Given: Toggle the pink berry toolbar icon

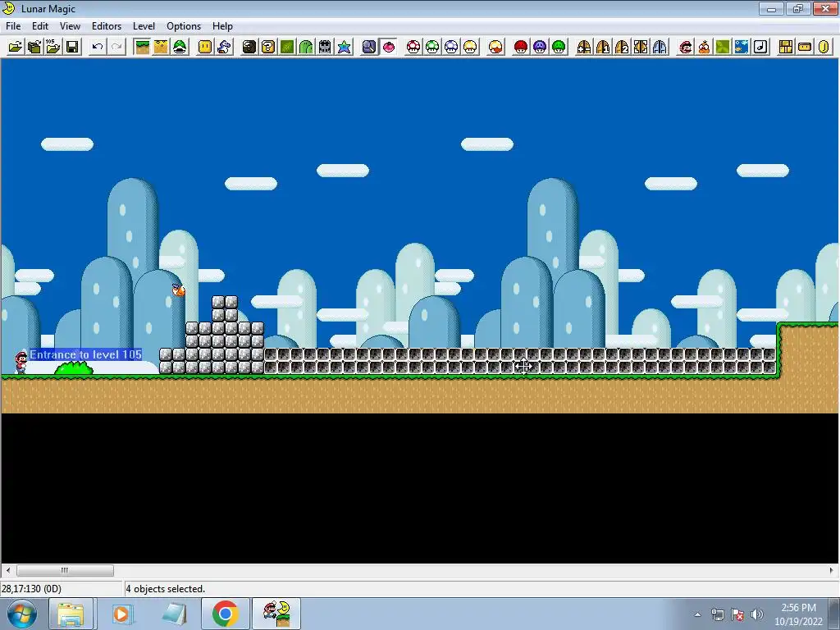Looking at the screenshot, I should click(x=388, y=47).
